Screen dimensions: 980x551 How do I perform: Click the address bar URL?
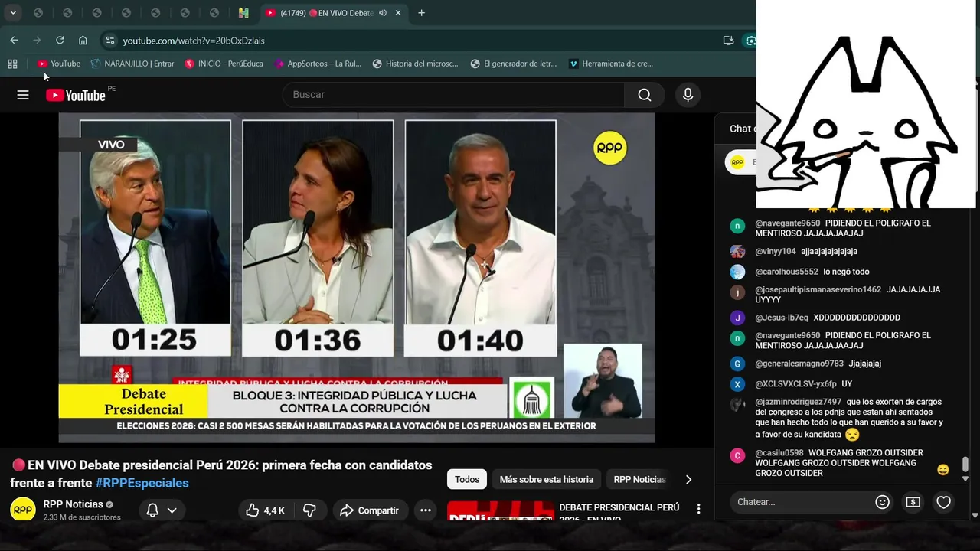194,41
